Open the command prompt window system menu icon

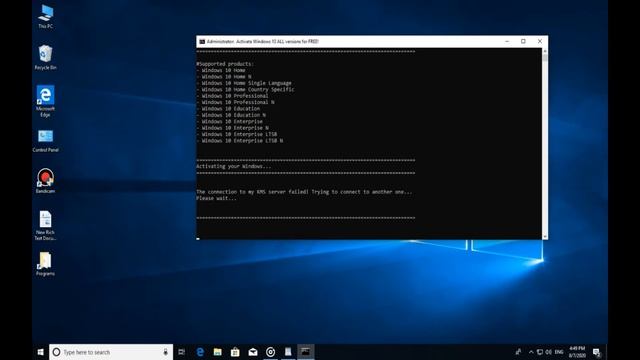202,42
